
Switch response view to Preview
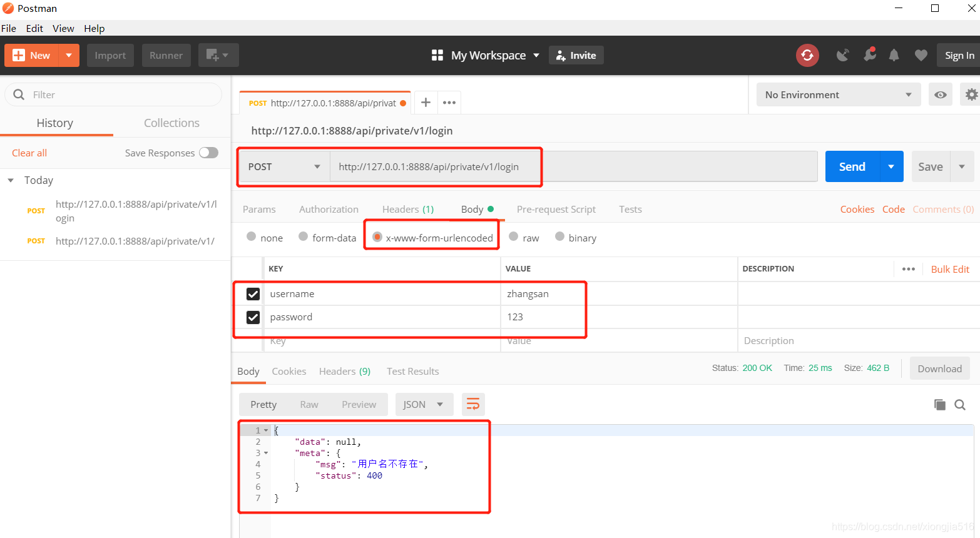point(359,404)
